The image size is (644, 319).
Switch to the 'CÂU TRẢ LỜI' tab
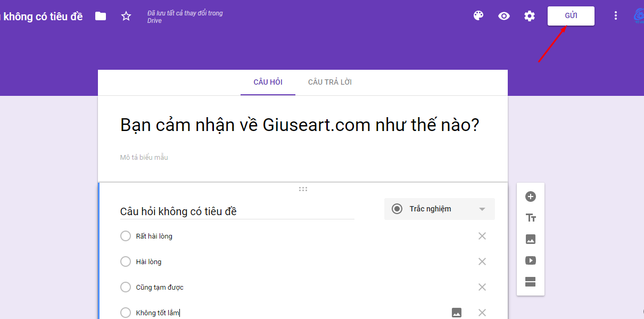tap(330, 82)
